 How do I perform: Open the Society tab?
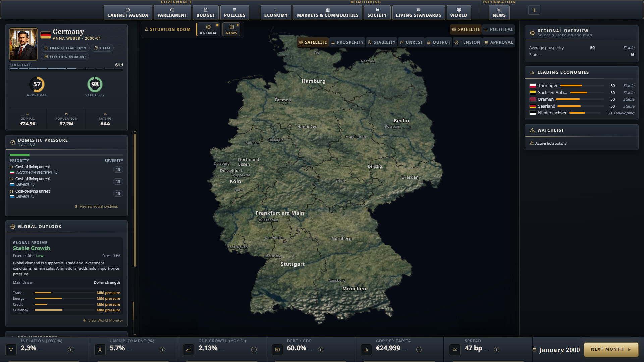(377, 13)
